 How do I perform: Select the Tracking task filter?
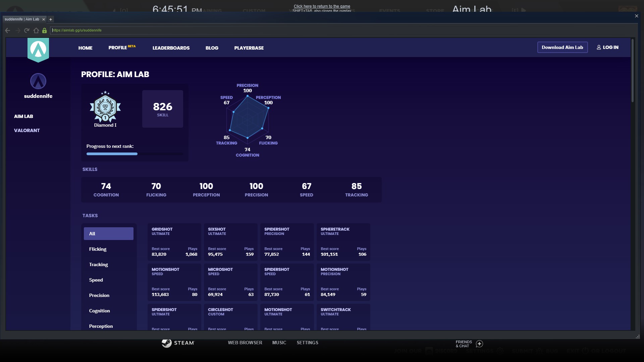click(x=98, y=264)
